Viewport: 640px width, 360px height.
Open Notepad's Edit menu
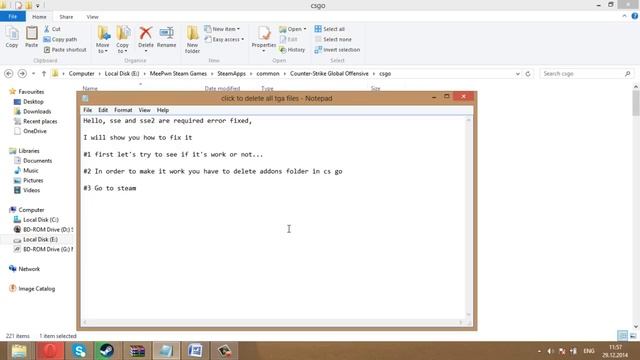[x=103, y=110]
